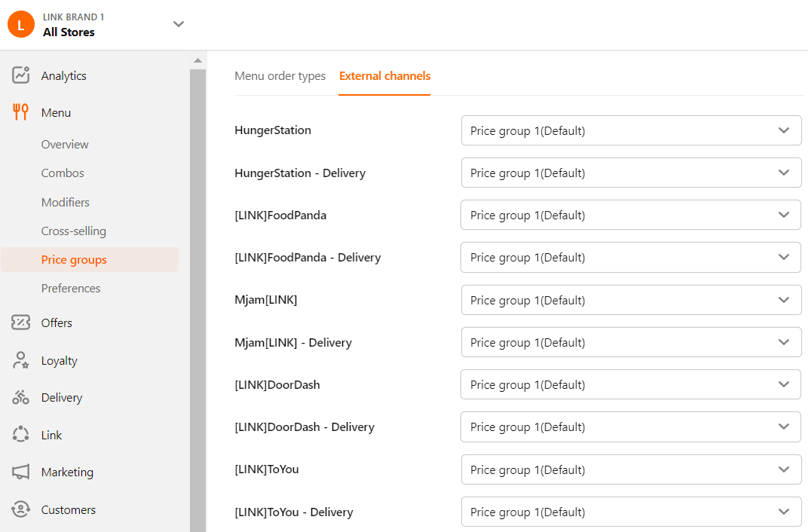Click the sidebar scrollbar up arrow

(x=197, y=60)
